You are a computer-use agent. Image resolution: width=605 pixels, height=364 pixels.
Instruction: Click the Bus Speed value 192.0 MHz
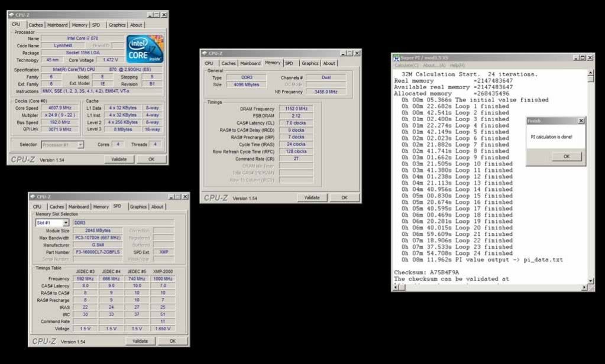[x=60, y=122]
